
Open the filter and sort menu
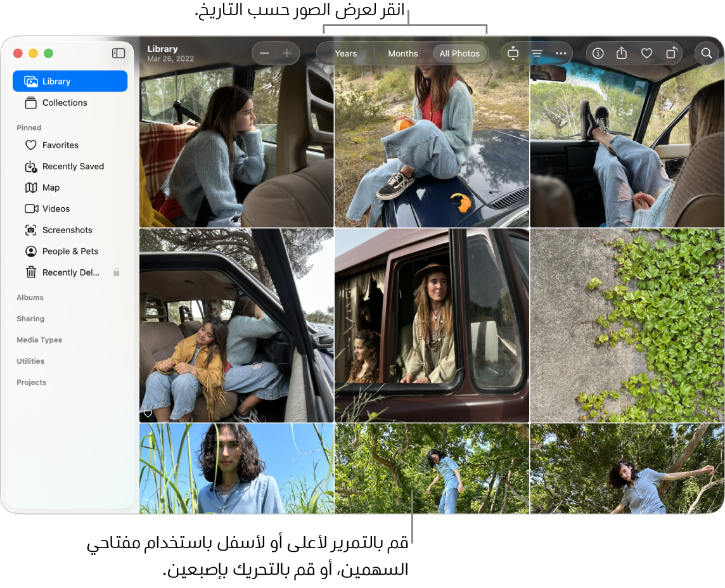click(537, 54)
